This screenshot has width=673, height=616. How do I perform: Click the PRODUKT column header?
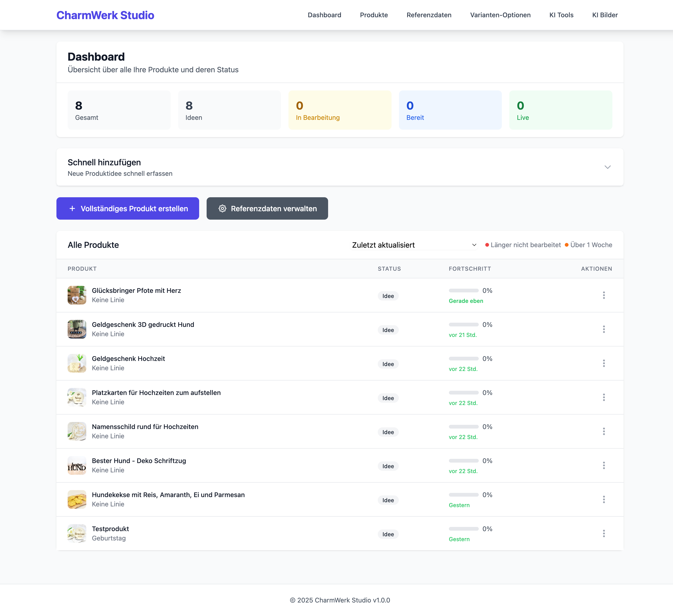pyautogui.click(x=82, y=269)
